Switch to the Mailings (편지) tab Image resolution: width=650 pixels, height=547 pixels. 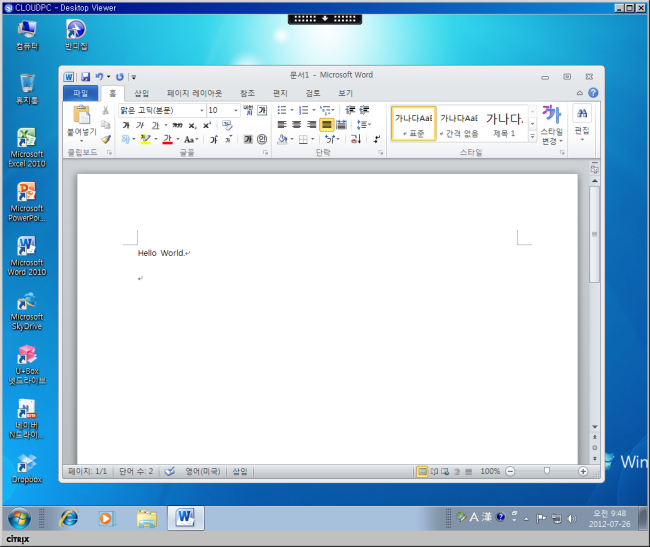tap(280, 93)
